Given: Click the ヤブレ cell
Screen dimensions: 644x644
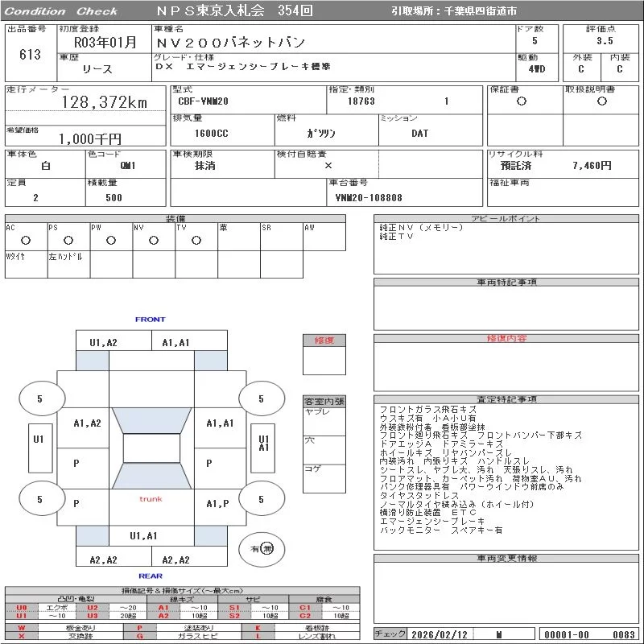Looking at the screenshot, I should [324, 422].
